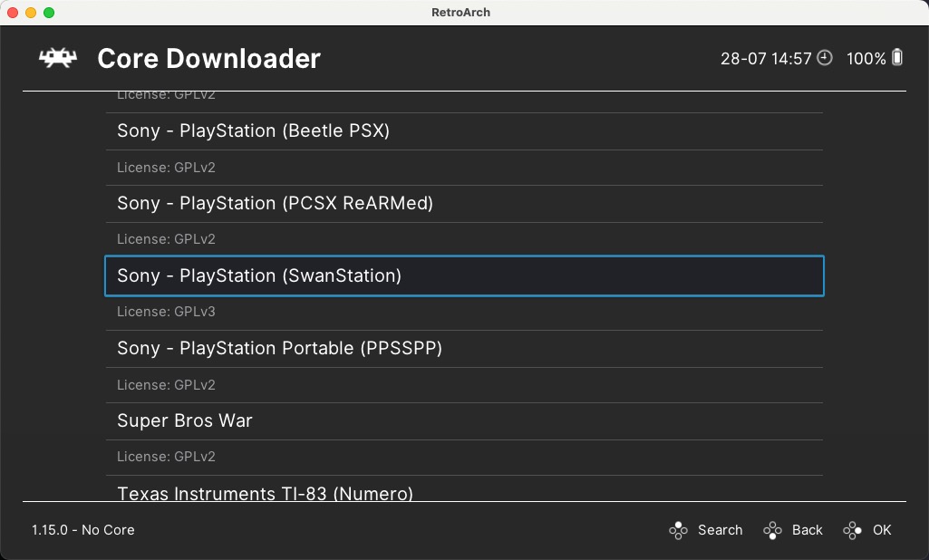Click the OK action in the status bar

[881, 530]
